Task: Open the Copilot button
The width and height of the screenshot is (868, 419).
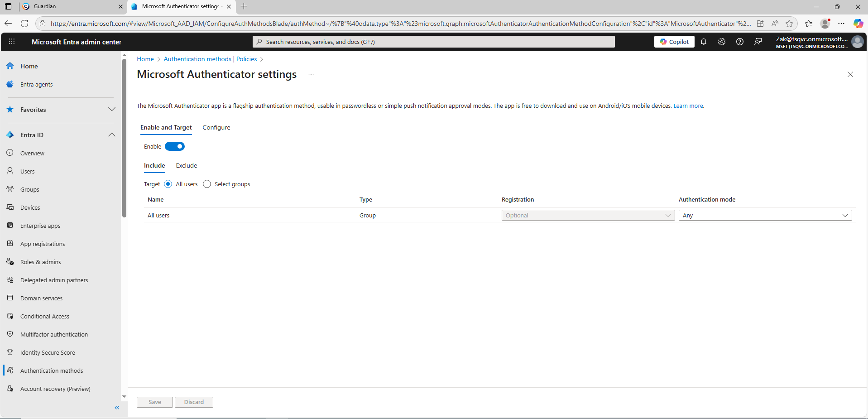Action: (x=674, y=42)
